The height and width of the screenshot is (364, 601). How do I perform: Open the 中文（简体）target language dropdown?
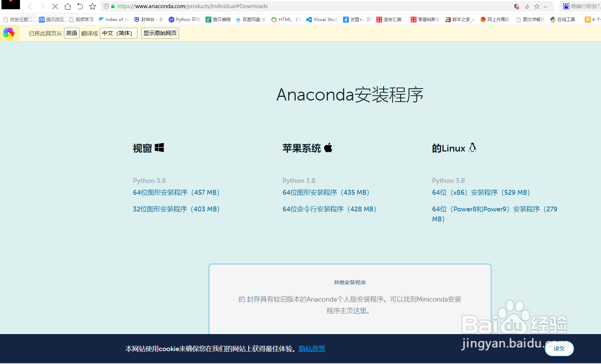pyautogui.click(x=118, y=33)
